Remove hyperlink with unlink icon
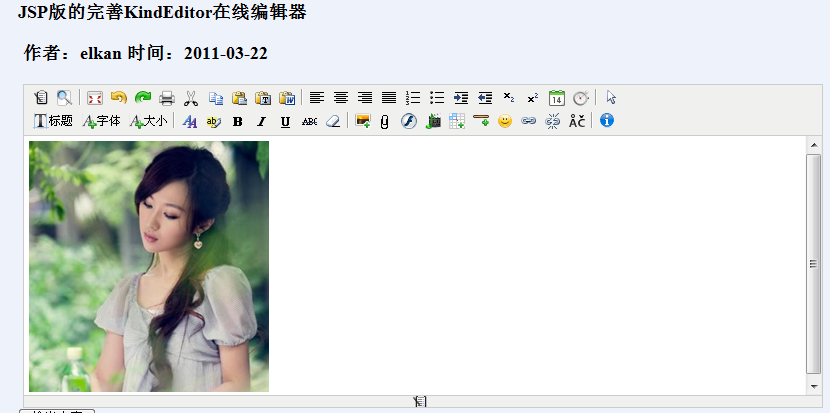The image size is (830, 413). 553,121
